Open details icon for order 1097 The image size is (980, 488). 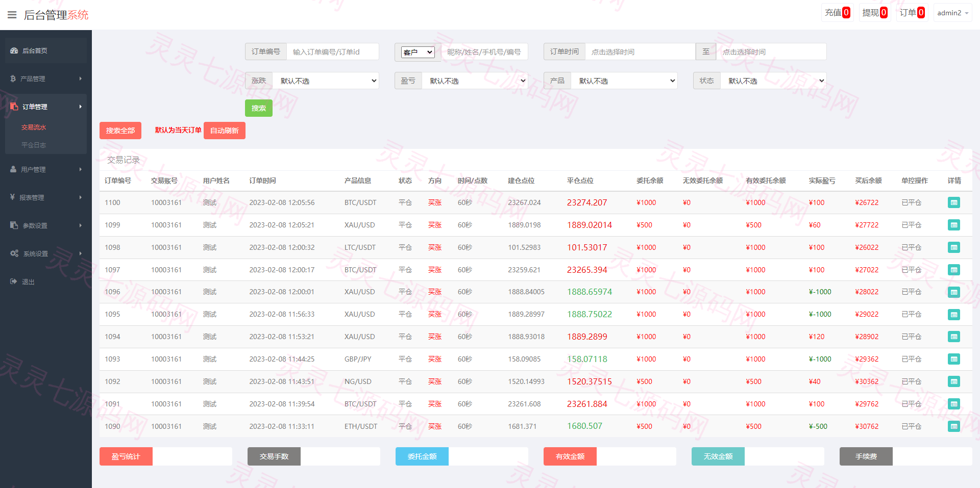pyautogui.click(x=953, y=270)
